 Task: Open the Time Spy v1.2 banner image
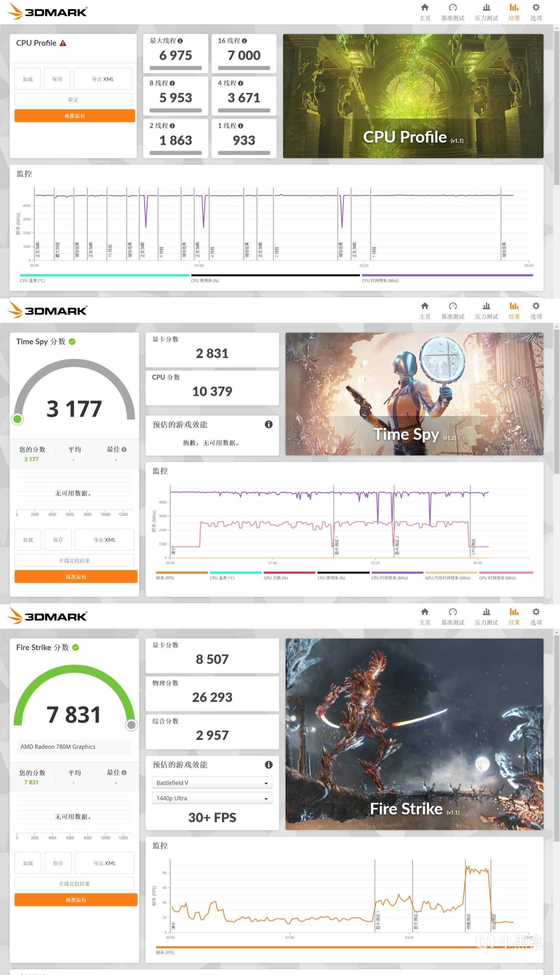414,394
